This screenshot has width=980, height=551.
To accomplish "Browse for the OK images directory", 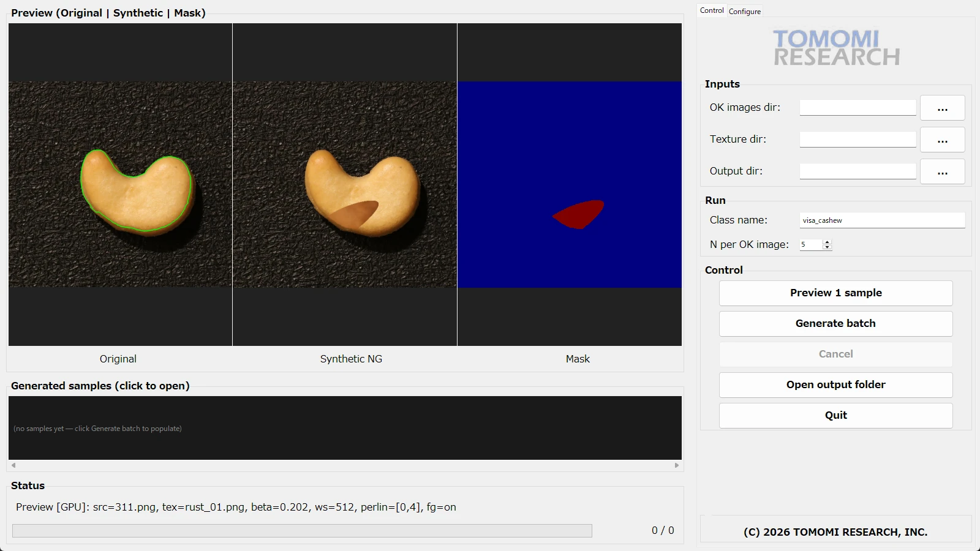I will pyautogui.click(x=943, y=108).
